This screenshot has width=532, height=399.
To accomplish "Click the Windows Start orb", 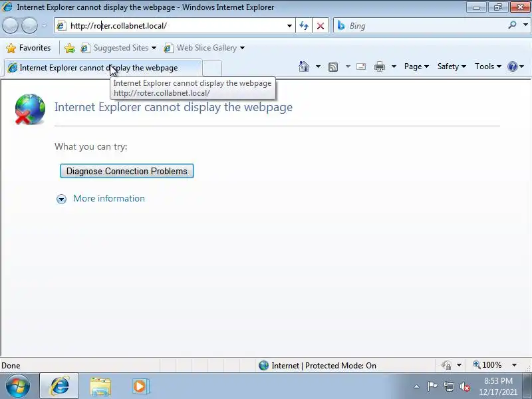I will point(18,386).
